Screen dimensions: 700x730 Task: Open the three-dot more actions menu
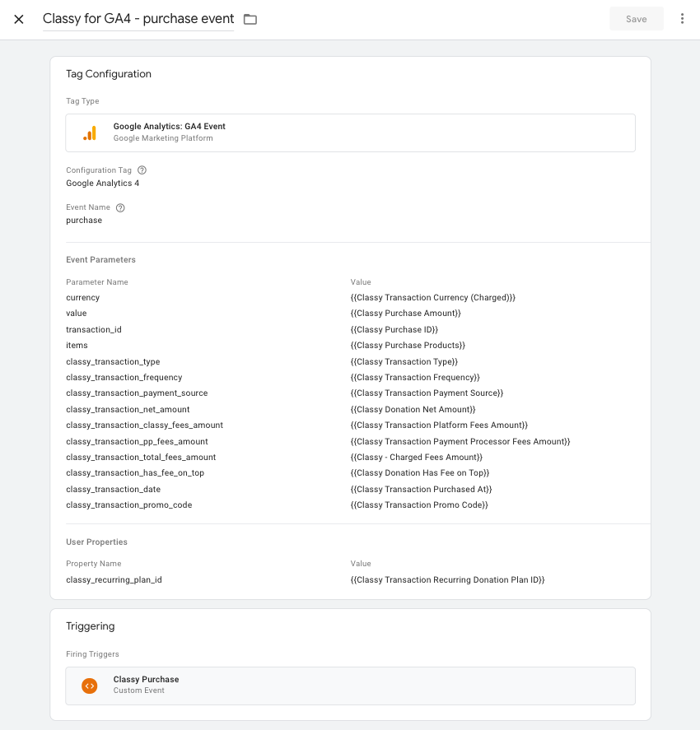(x=682, y=19)
